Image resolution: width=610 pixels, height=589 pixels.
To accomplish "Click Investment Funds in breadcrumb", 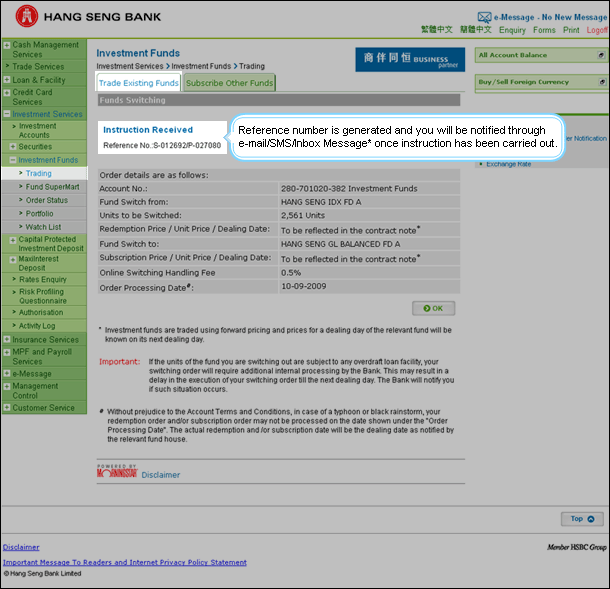I will tap(201, 66).
